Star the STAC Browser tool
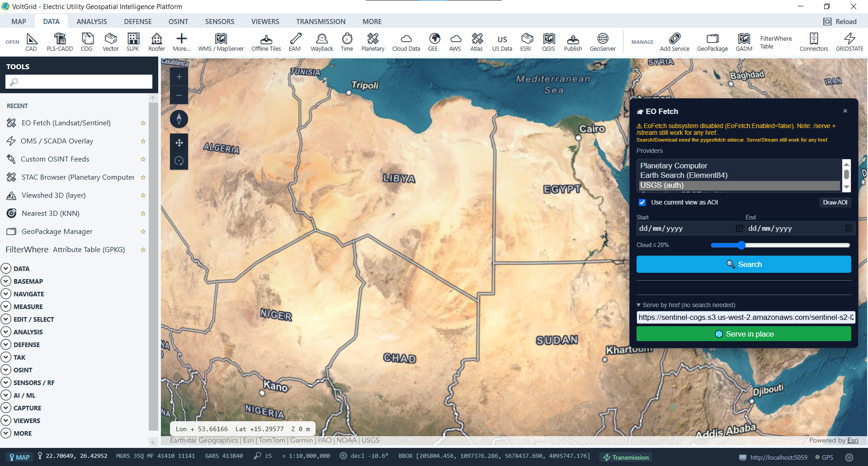Image resolution: width=868 pixels, height=466 pixels. pos(143,177)
